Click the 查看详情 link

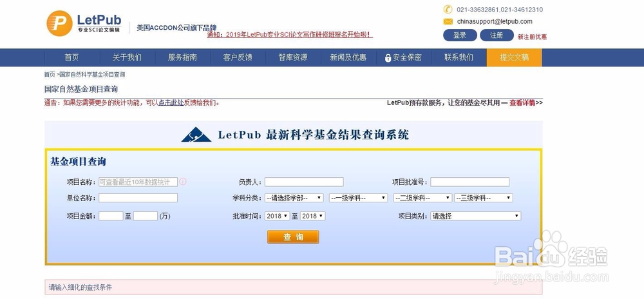click(522, 102)
